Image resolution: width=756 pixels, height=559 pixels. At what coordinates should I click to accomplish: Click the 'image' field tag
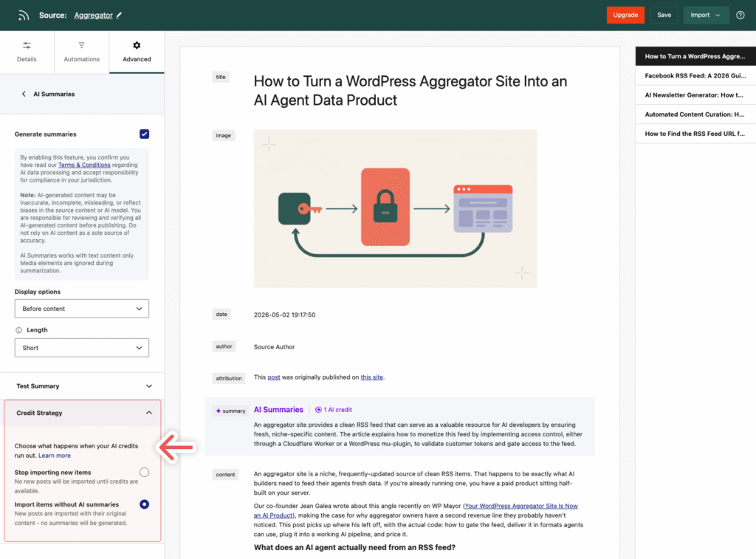(x=223, y=136)
